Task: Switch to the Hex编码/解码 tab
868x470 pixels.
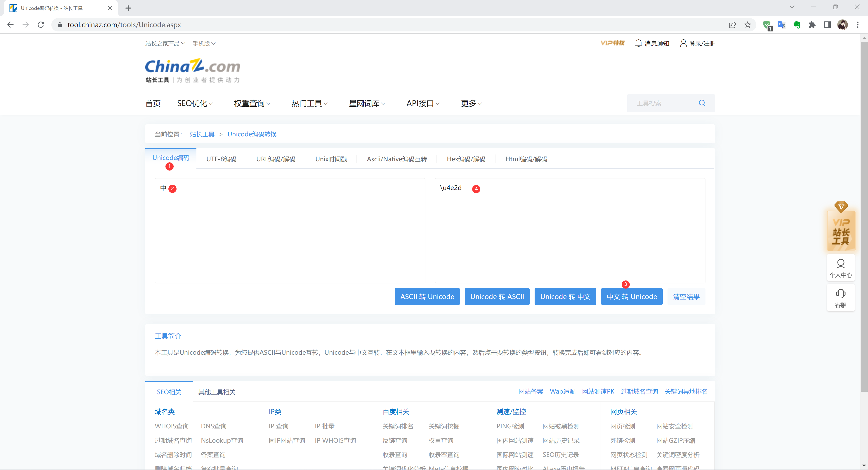Action: tap(466, 159)
